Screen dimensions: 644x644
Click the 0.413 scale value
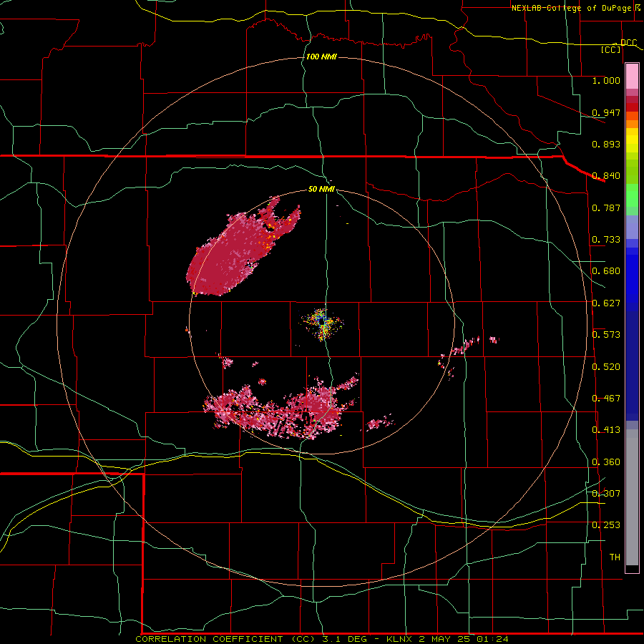[606, 429]
